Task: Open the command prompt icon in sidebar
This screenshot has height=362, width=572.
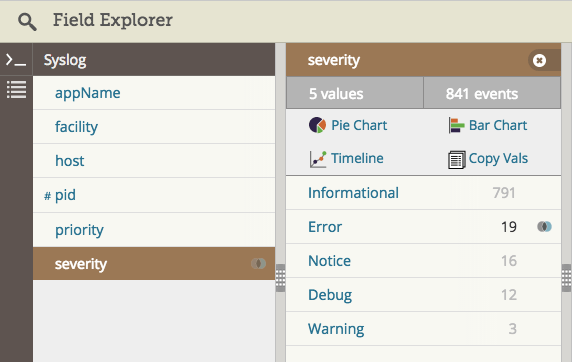Action: (16, 60)
